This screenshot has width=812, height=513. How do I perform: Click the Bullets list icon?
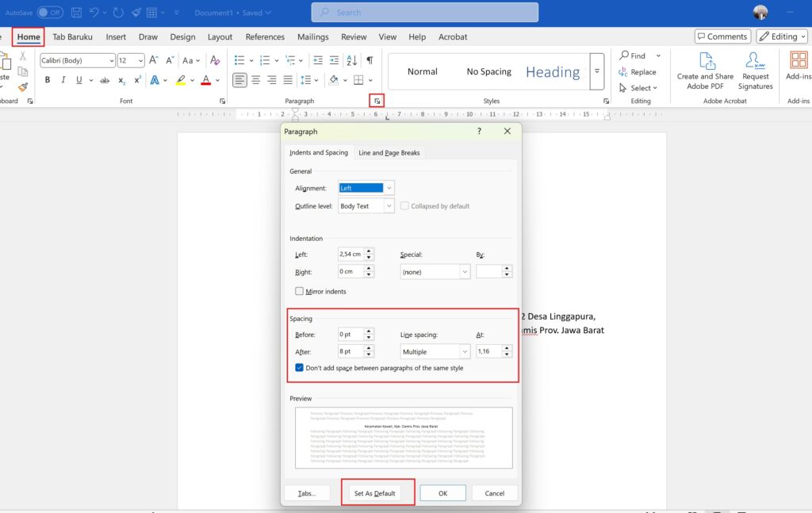239,60
